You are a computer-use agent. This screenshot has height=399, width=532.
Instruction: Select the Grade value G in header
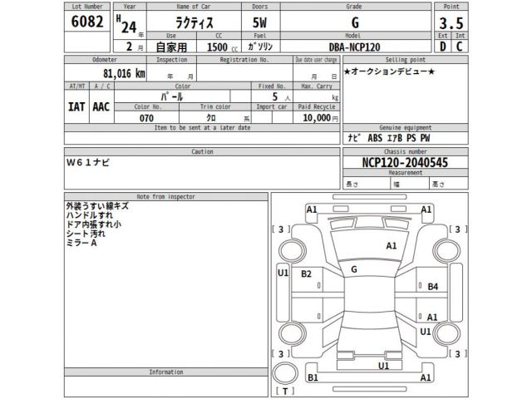355,23
